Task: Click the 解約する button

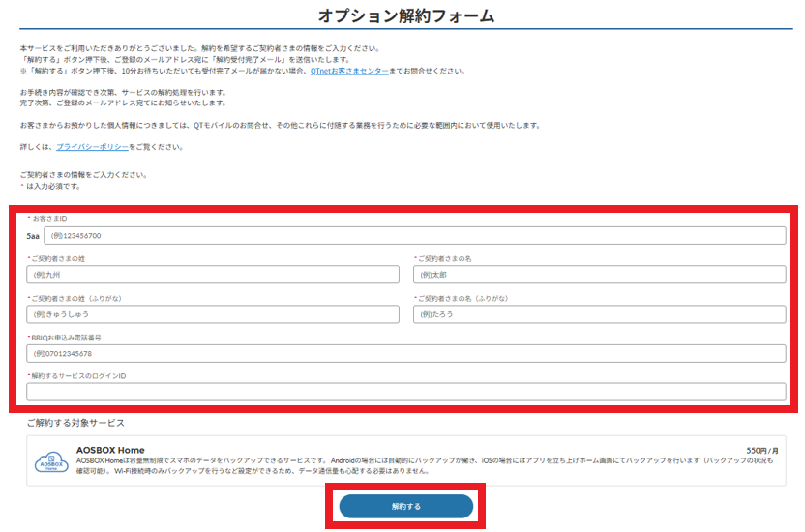Action: (406, 506)
